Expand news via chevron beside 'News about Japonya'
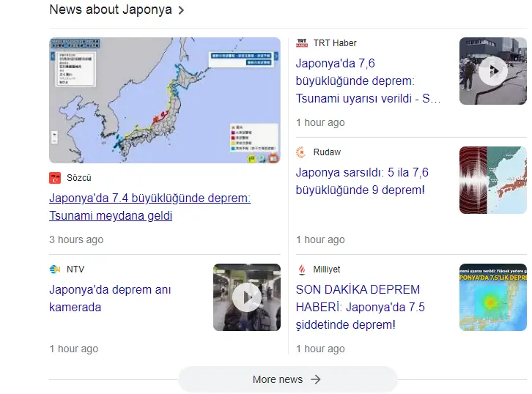This screenshot has height=394, width=532. point(181,10)
